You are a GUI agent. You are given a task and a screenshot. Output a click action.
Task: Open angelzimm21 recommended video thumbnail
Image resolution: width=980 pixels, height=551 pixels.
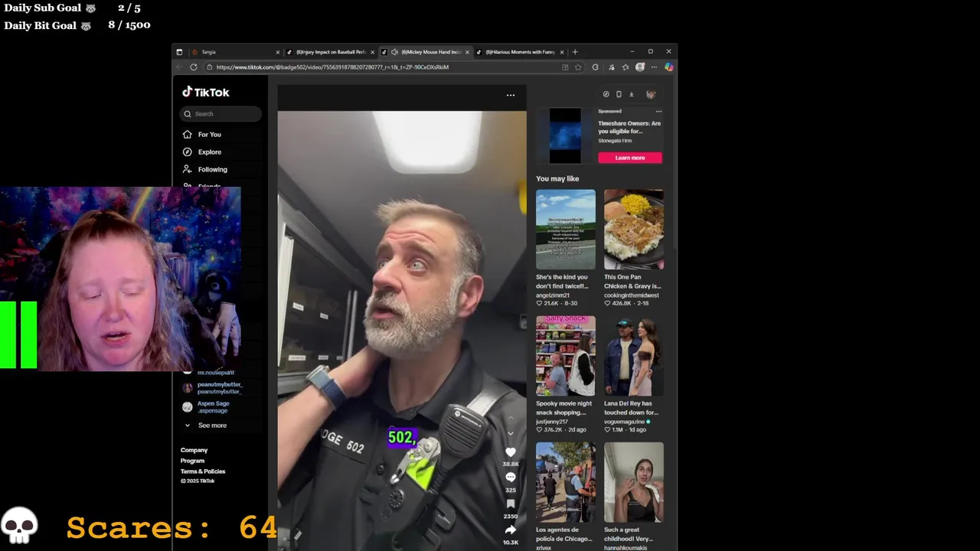[566, 230]
